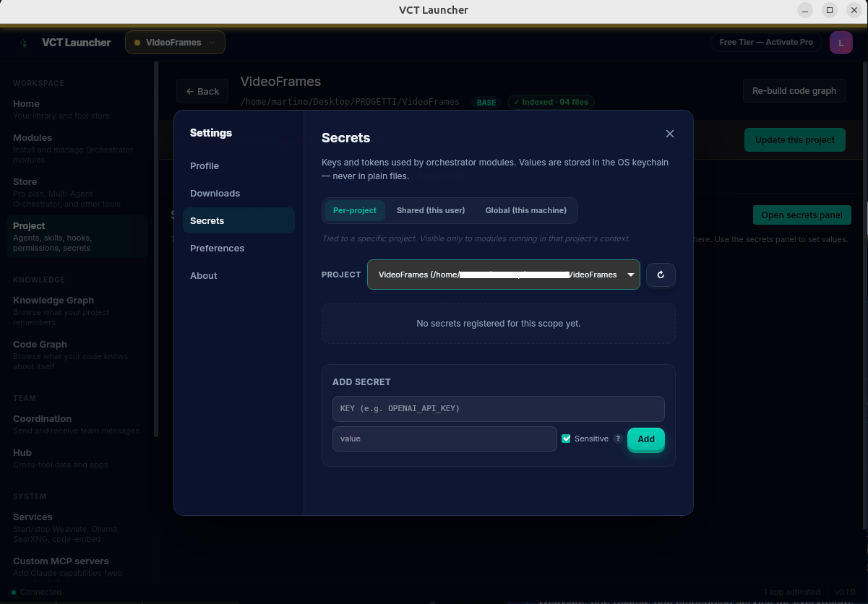Click Open secrets panel button
Screen dimensions: 868x604
pos(802,215)
